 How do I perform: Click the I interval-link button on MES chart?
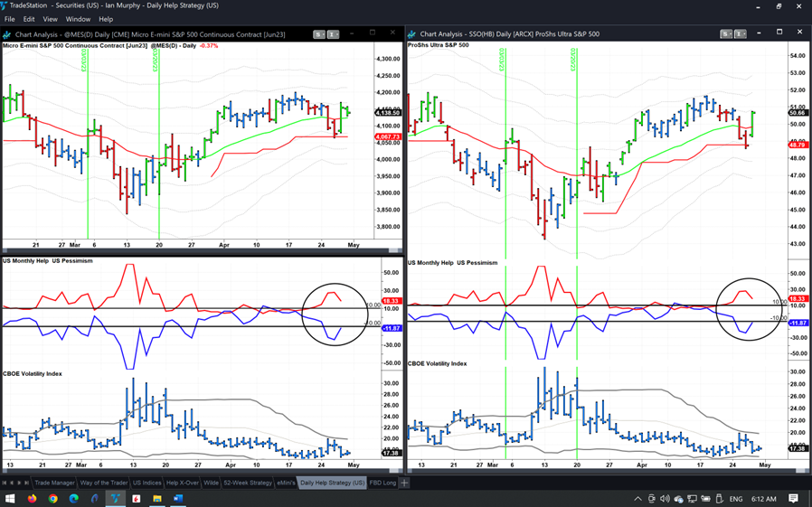pyautogui.click(x=333, y=34)
